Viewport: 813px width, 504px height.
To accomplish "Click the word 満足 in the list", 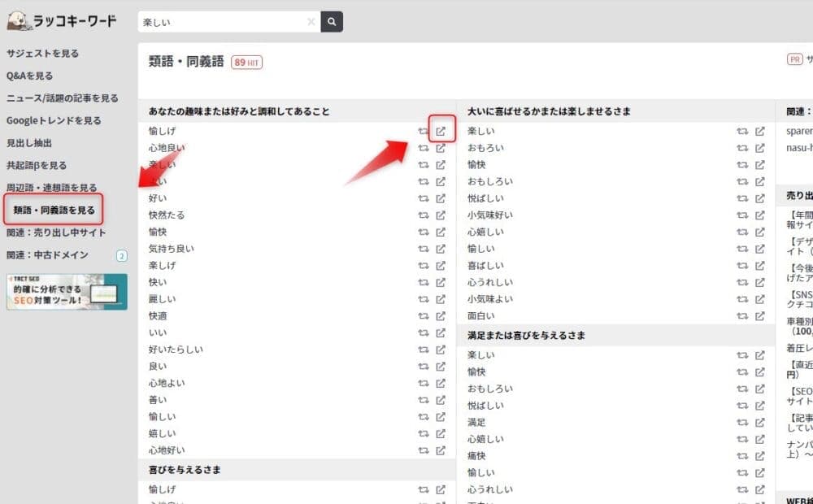I will 476,422.
